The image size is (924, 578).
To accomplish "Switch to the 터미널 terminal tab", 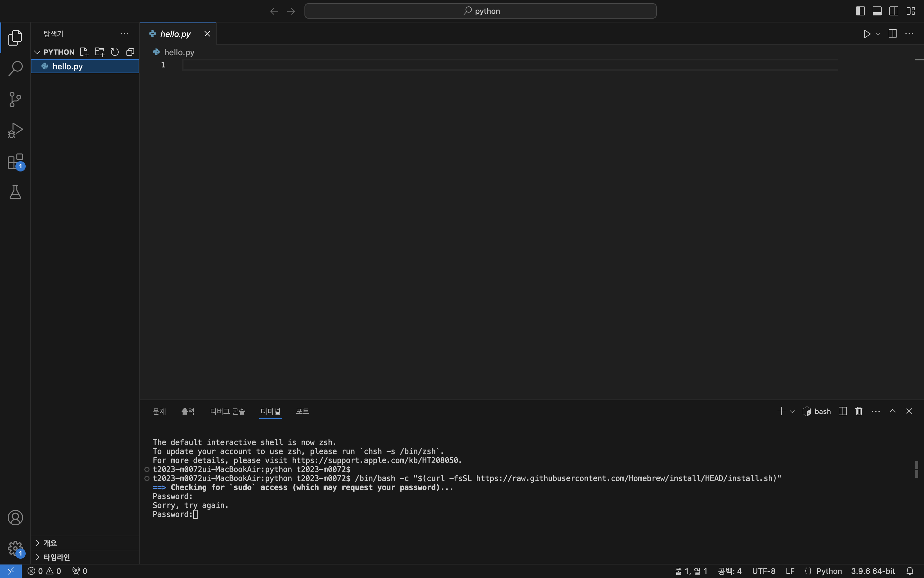I will 270,411.
